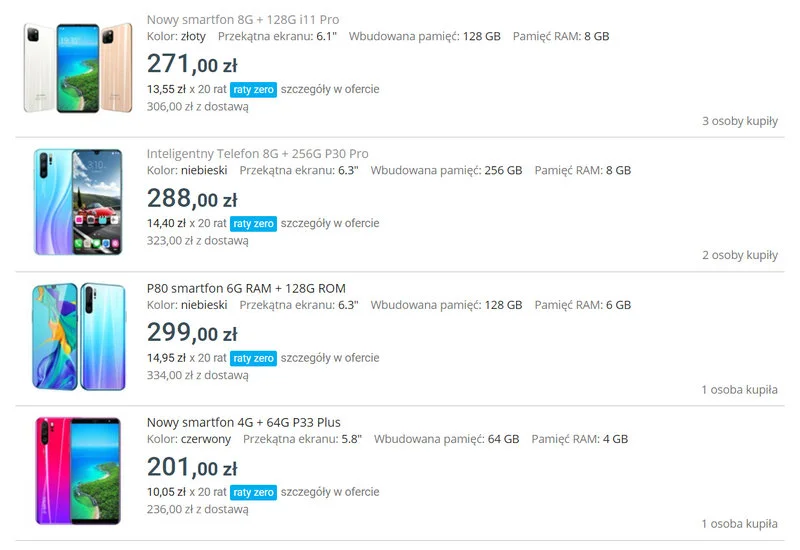The height and width of the screenshot is (550, 800).
Task: Open 'Inteligentny Telefon 8G + 256G P30 Pro' listing
Action: (x=257, y=153)
